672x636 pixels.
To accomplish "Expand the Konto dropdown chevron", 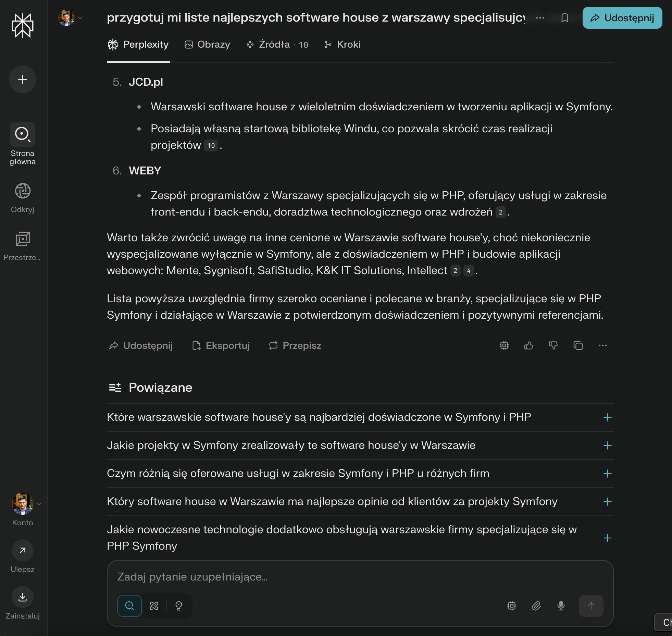I will pos(39,504).
